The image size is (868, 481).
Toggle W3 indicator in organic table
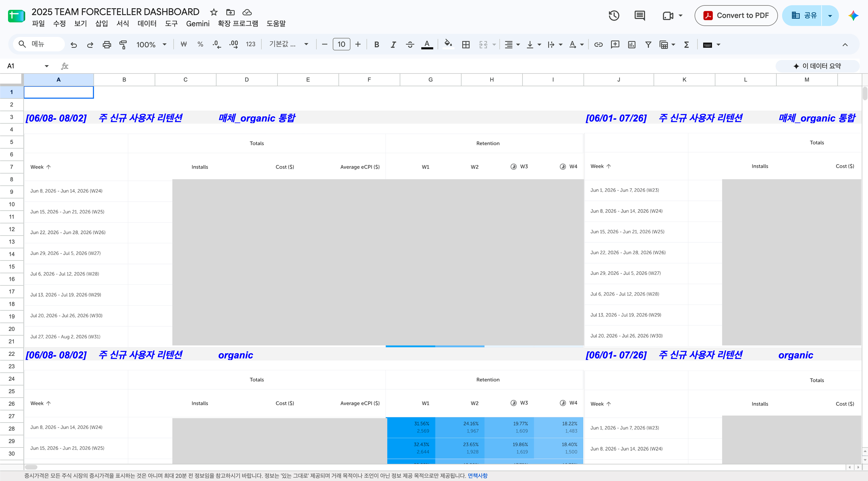pos(514,403)
